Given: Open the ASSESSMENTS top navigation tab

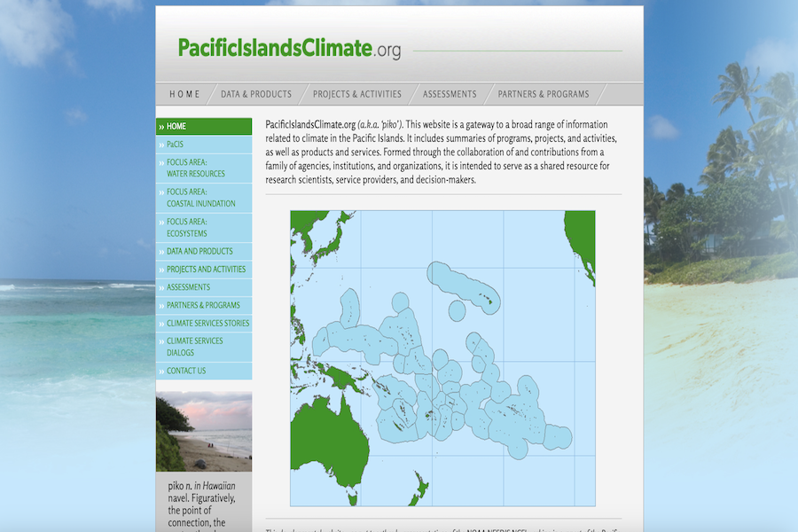Looking at the screenshot, I should pos(450,94).
